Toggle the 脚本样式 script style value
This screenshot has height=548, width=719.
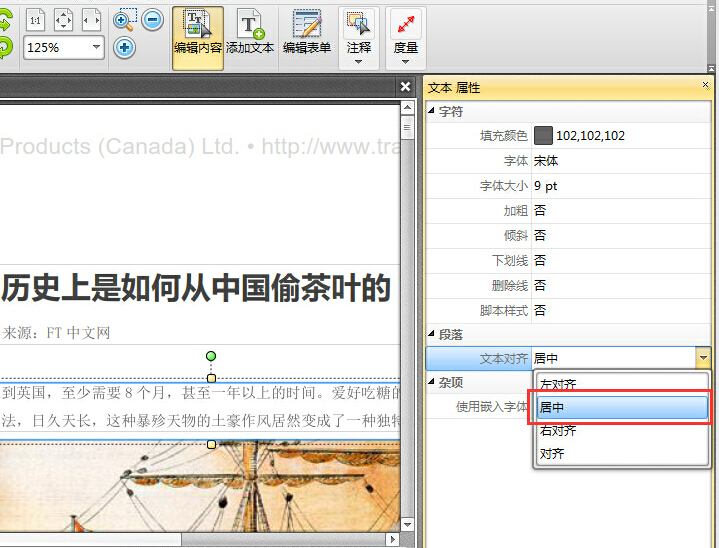[540, 310]
